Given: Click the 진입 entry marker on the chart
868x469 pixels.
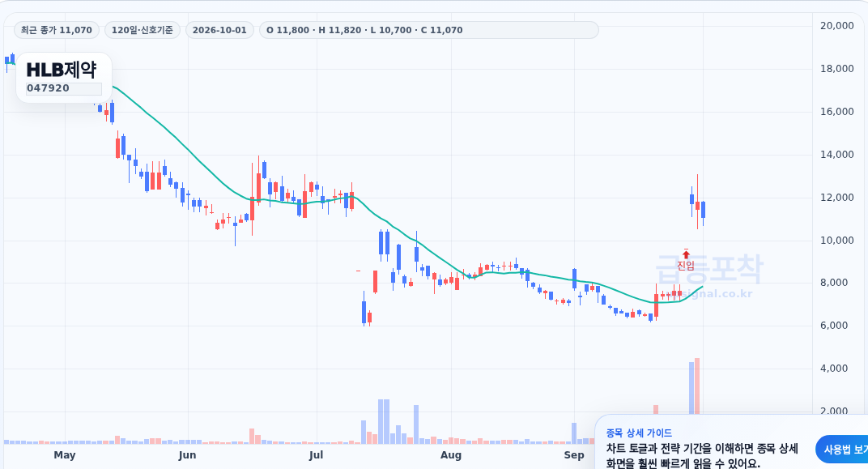Looking at the screenshot, I should click(686, 261).
